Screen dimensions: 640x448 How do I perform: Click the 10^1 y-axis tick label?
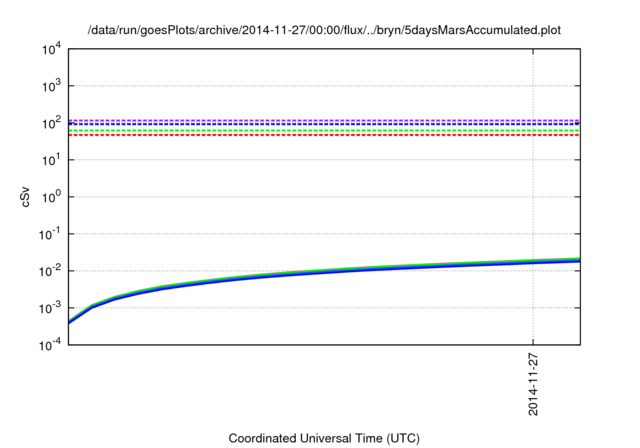(51, 160)
